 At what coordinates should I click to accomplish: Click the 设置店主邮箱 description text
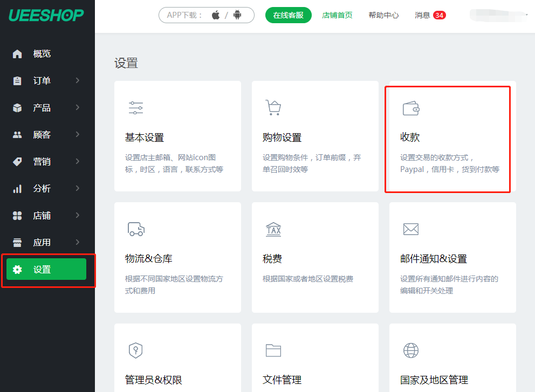pyautogui.click(x=174, y=163)
